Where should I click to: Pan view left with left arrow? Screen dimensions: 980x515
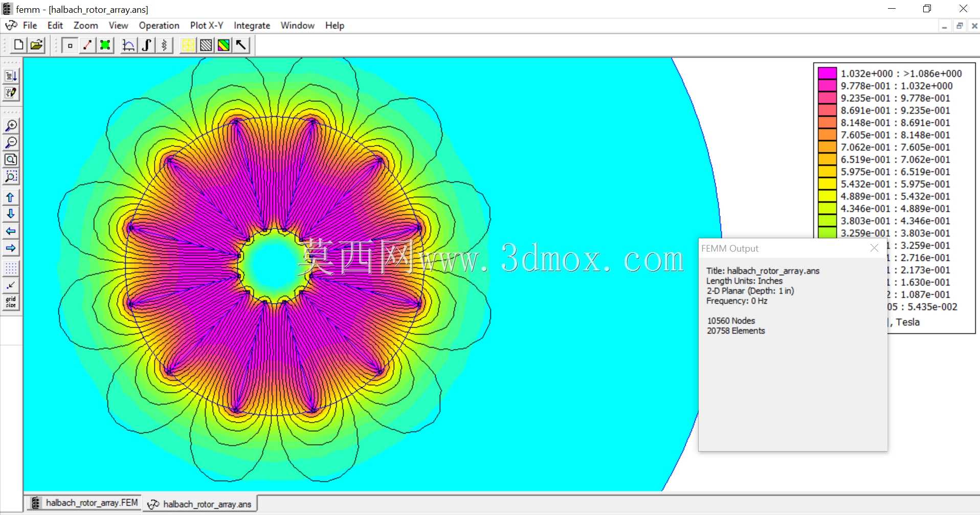click(11, 231)
